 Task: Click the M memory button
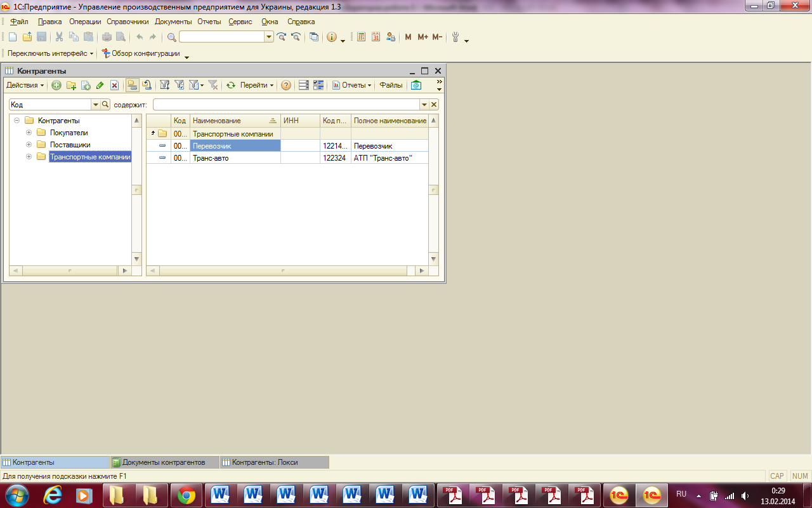coord(408,37)
